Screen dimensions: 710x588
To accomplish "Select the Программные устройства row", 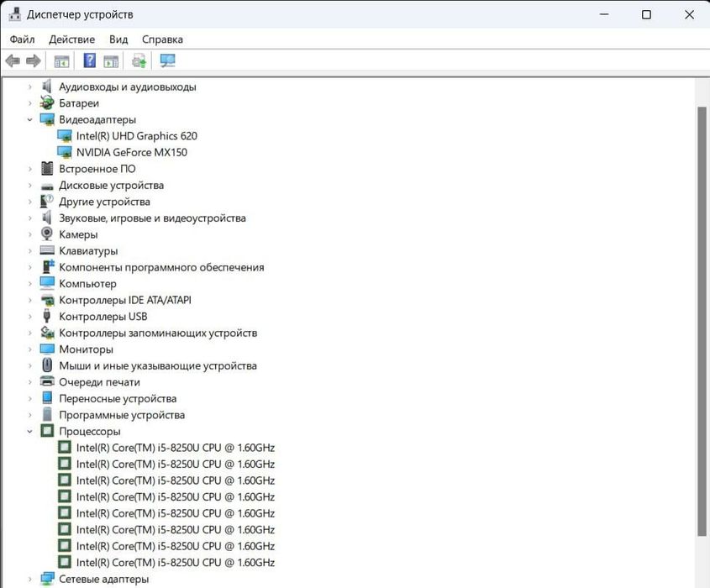I will tap(122, 415).
